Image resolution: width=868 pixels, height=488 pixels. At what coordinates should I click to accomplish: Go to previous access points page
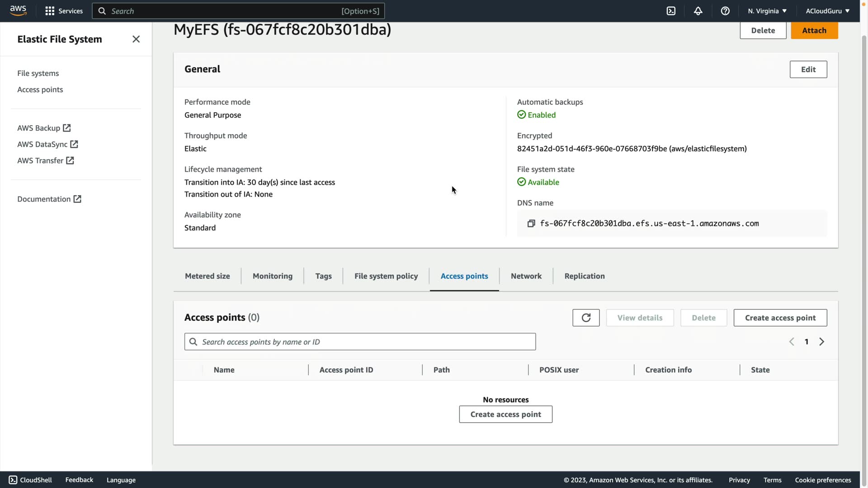792,342
